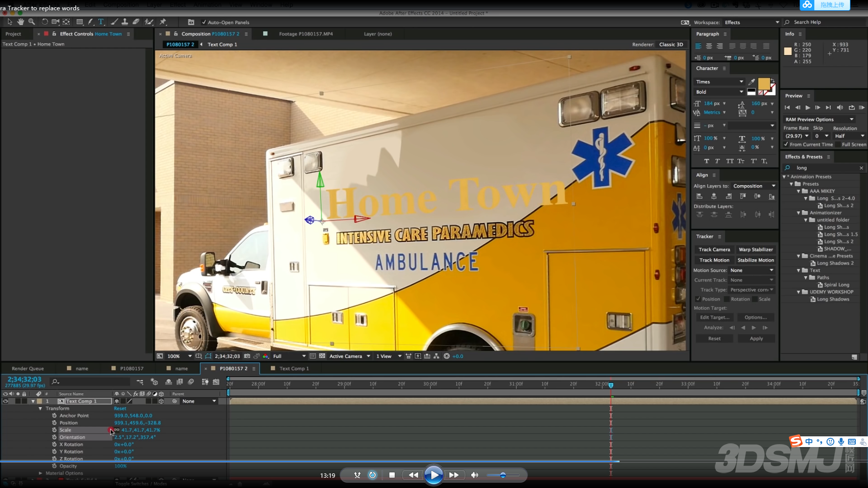Screen dimensions: 868x488
Task: Right align text in Paragraph panel
Action: point(720,46)
